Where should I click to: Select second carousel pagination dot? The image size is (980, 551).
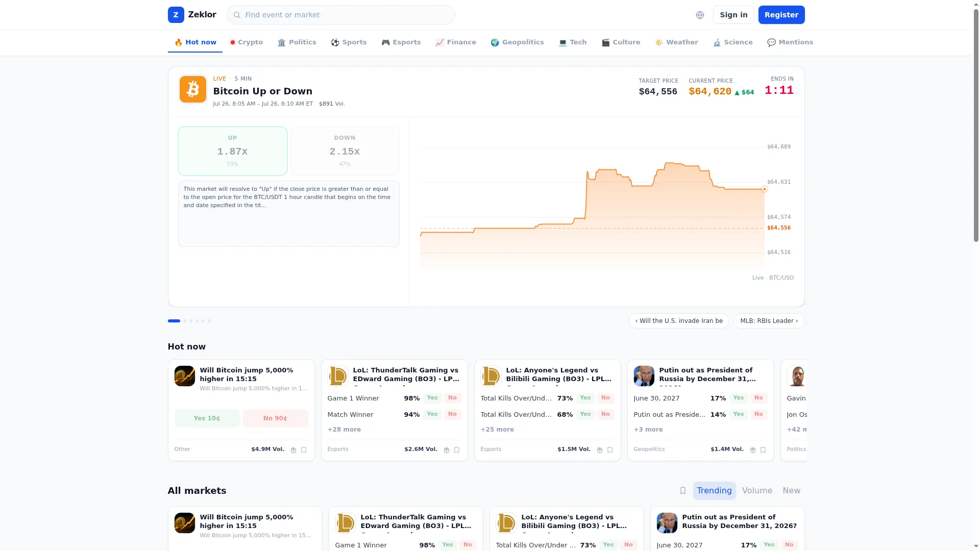coord(185,321)
